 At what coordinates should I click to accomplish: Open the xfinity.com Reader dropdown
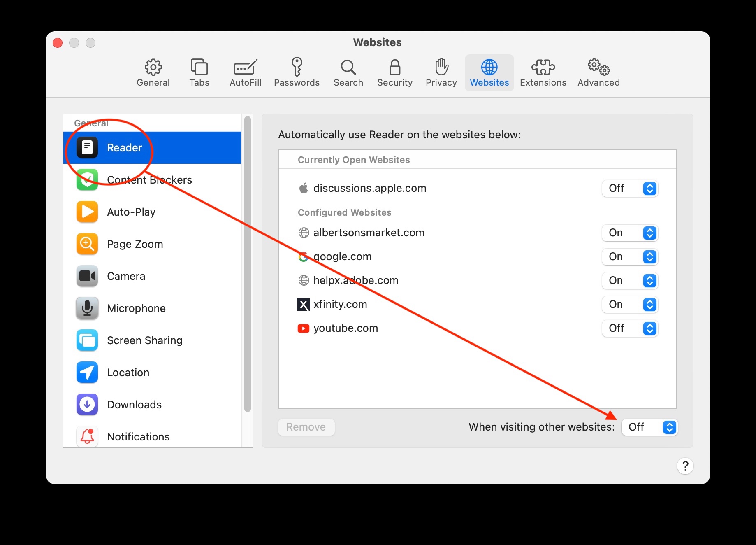[630, 305]
